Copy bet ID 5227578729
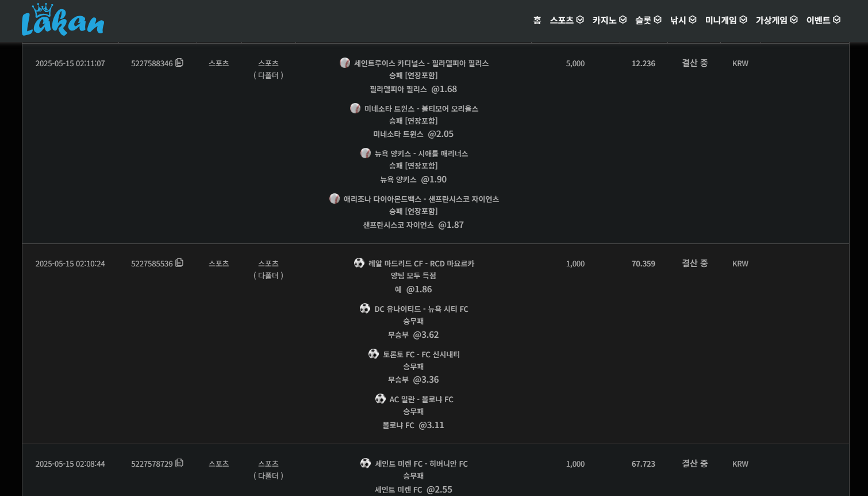This screenshot has height=496, width=868. (179, 463)
